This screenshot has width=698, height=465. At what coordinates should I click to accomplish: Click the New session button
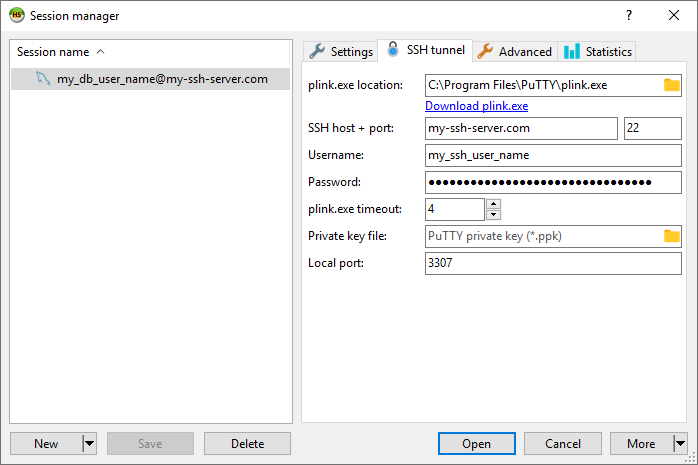46,444
